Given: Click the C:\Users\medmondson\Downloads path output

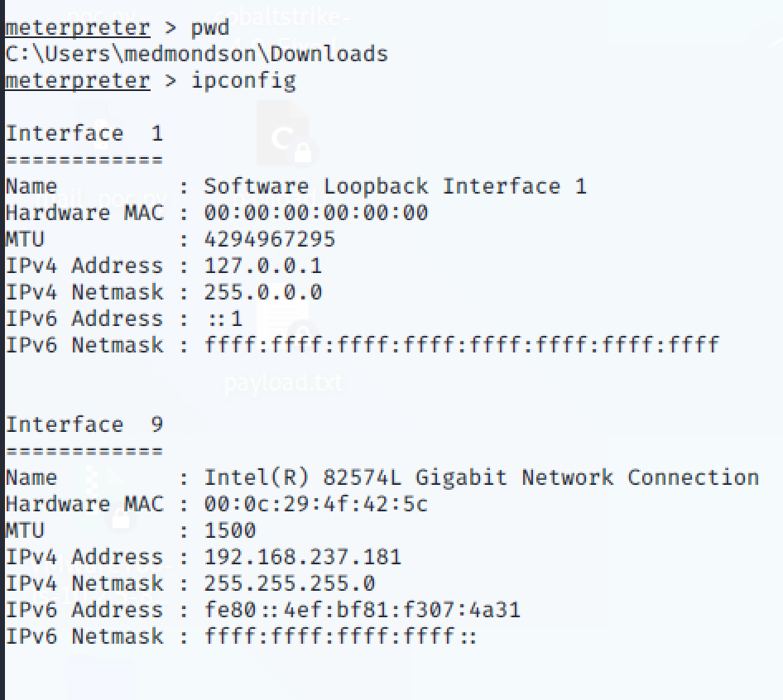Looking at the screenshot, I should tap(196, 54).
